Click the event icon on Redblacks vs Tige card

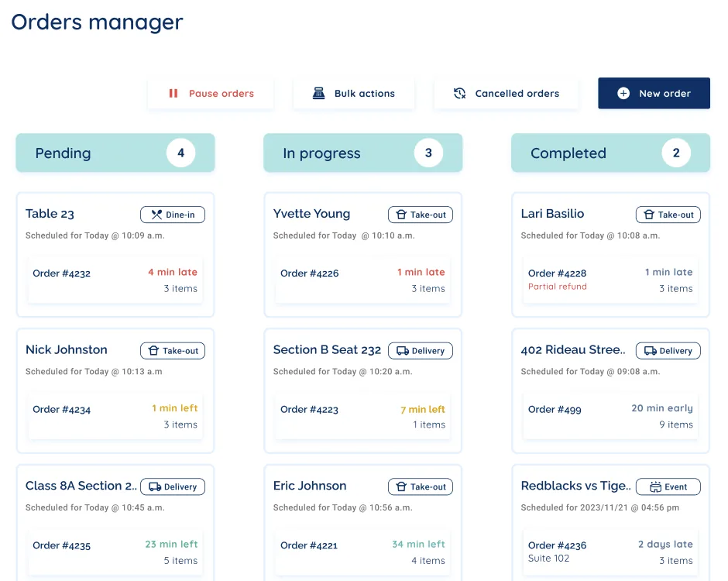[655, 486]
